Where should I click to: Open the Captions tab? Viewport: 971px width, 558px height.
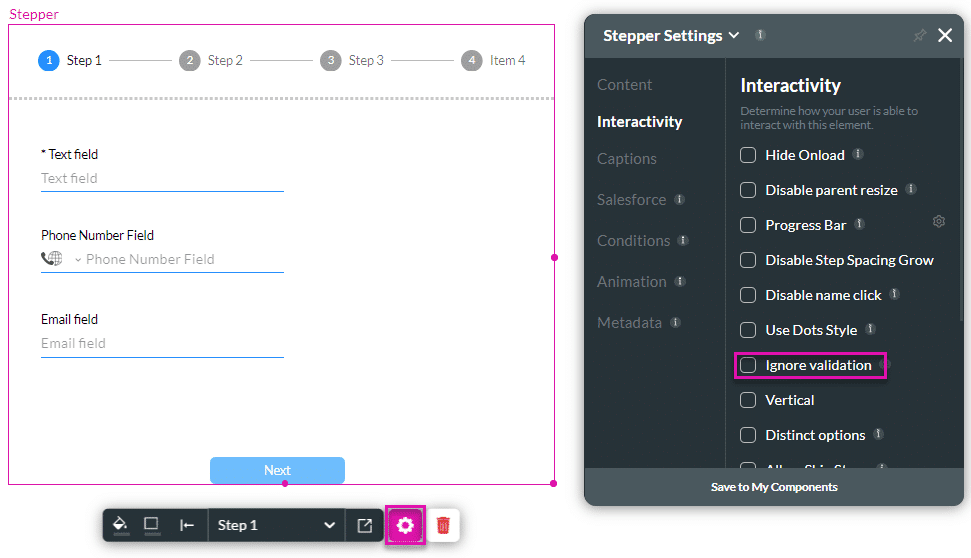(627, 159)
